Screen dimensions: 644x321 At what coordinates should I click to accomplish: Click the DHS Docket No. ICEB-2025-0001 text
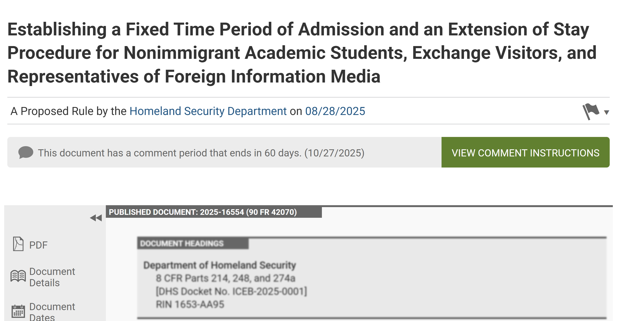coord(231,291)
